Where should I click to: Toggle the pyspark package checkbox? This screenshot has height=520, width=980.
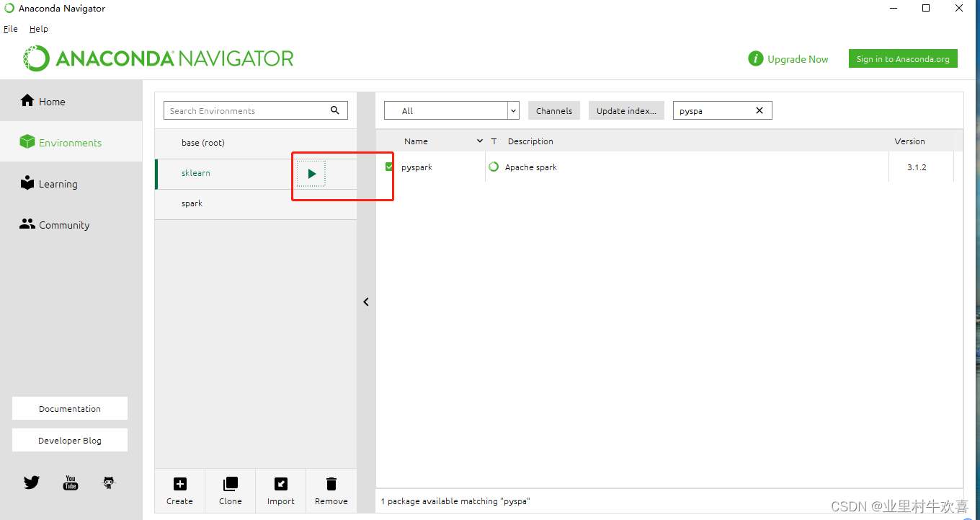(390, 167)
